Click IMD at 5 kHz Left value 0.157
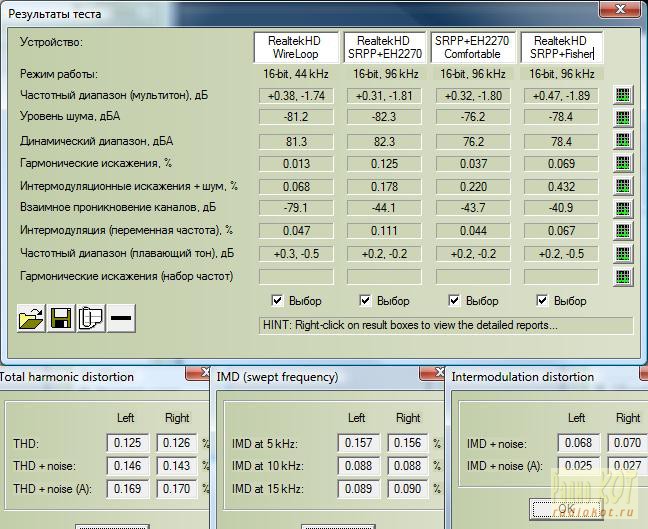648x529 pixels. tap(358, 443)
